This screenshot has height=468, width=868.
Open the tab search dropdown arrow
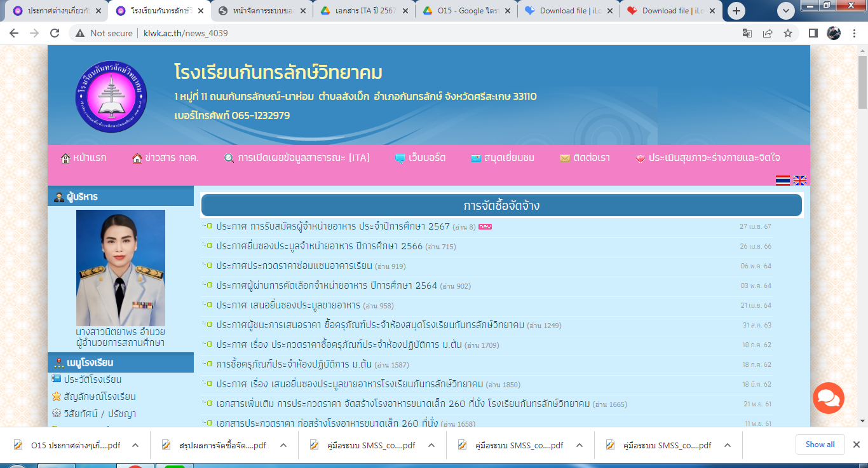[786, 11]
